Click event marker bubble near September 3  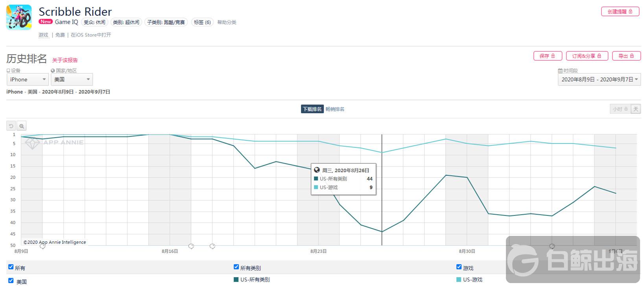click(x=552, y=246)
